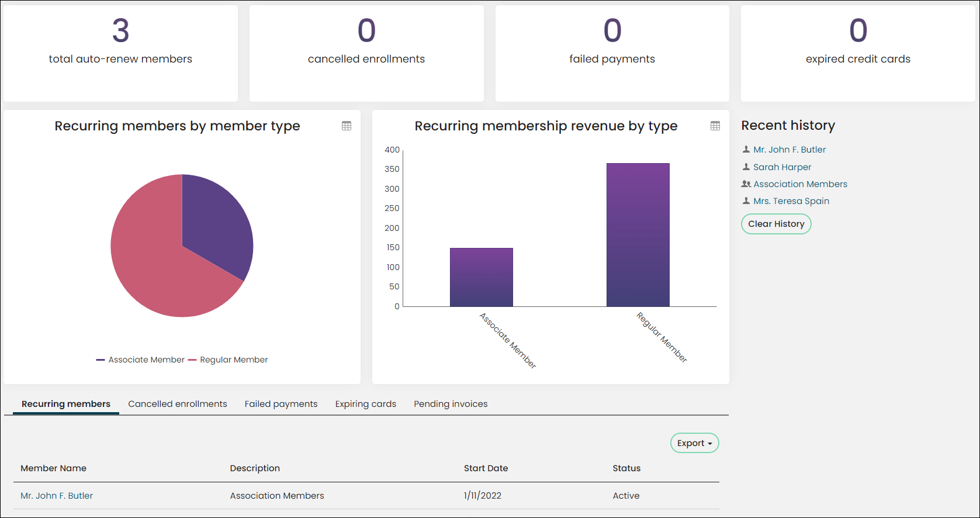Toggle Associate Member legend entry
The height and width of the screenshot is (518, 980).
[x=140, y=360]
